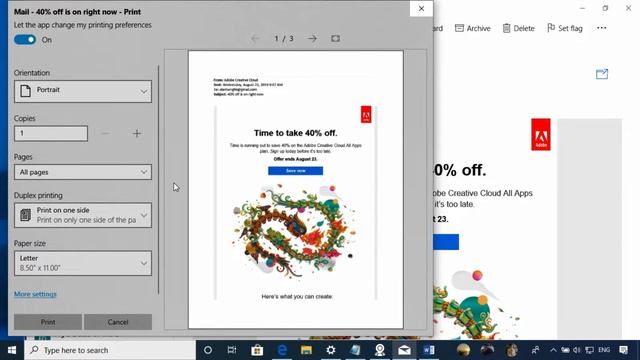Click the Adobe logo in the email
Screen dimensions: 640x360
[x=541, y=134]
